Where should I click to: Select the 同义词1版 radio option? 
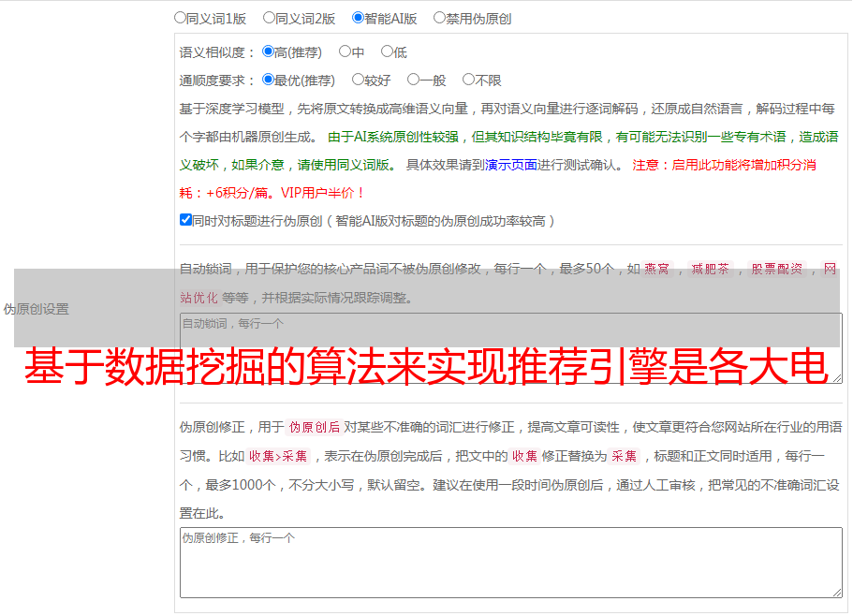(x=180, y=18)
